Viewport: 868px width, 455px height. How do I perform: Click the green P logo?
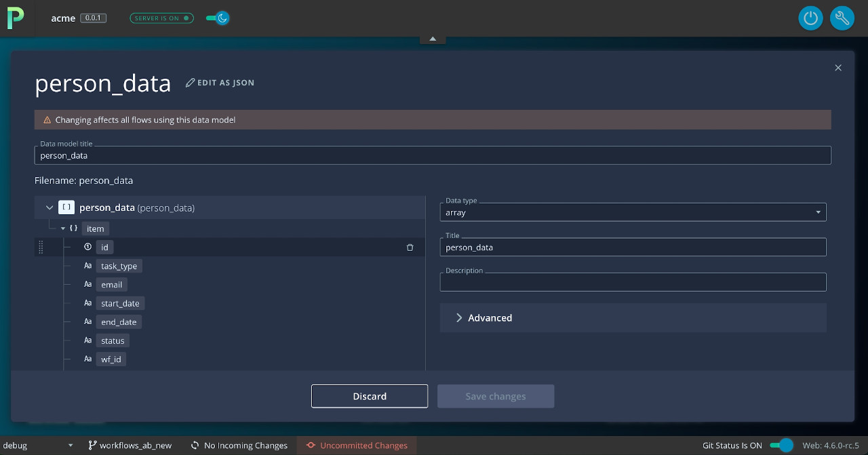click(15, 18)
